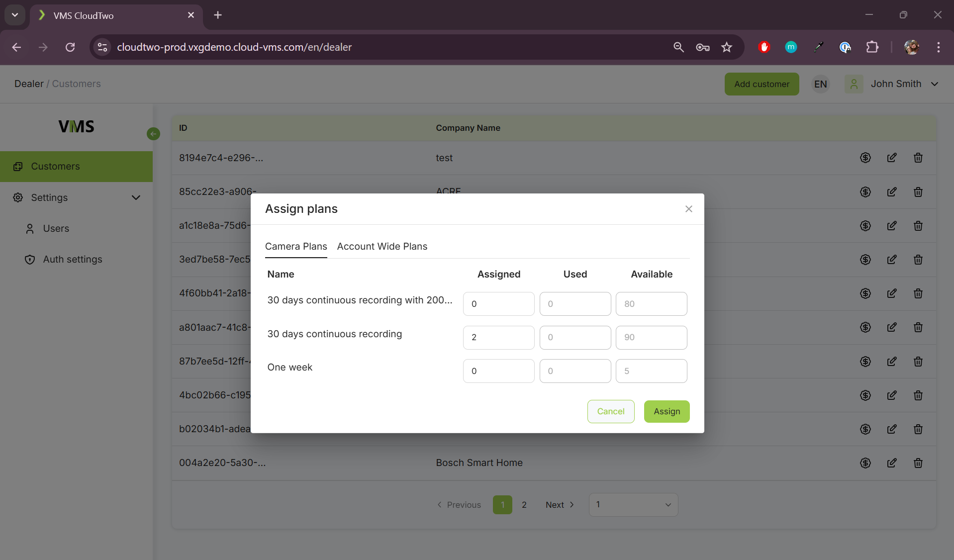Assign plans to Bosch Smart Home
This screenshot has height=560, width=954.
click(x=865, y=463)
